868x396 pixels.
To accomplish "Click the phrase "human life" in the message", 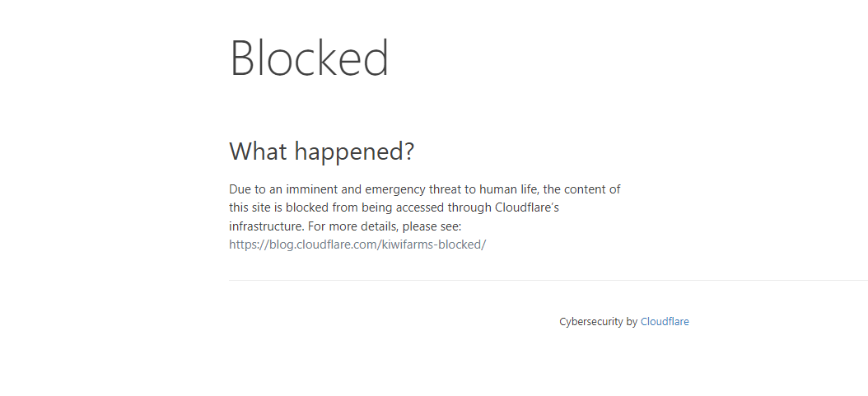I will [504, 189].
